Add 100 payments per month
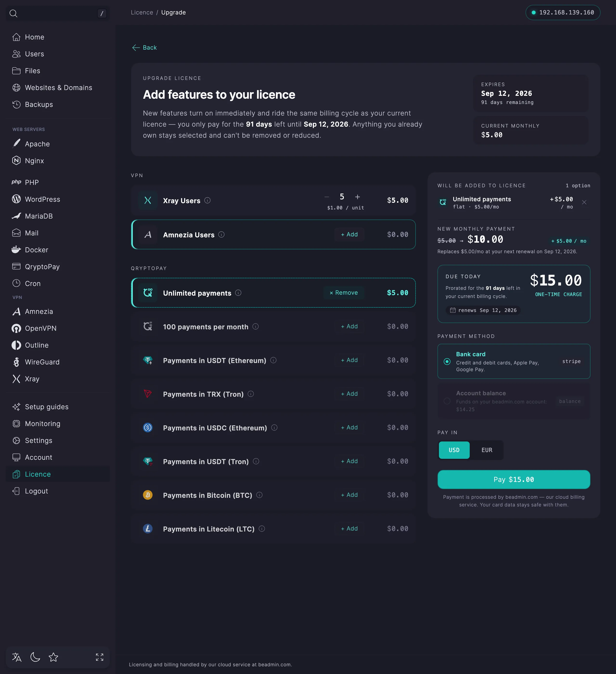Screen dimensions: 616x674 [x=349, y=326]
